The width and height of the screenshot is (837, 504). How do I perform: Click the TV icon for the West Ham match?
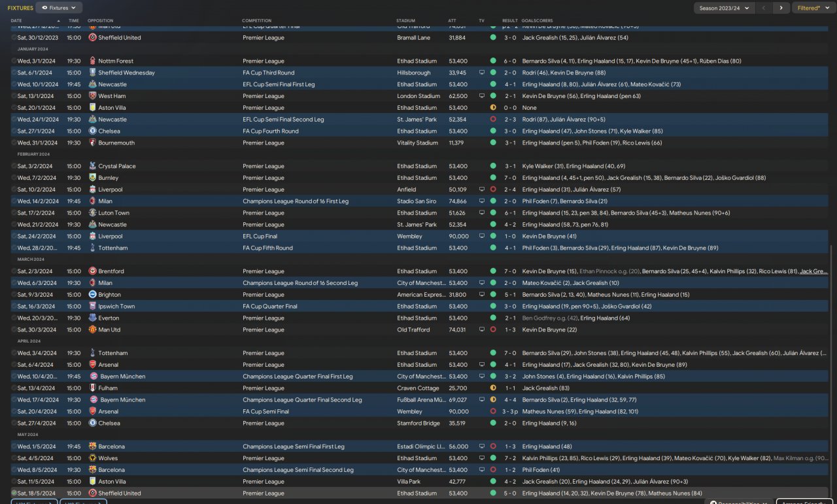pyautogui.click(x=482, y=96)
